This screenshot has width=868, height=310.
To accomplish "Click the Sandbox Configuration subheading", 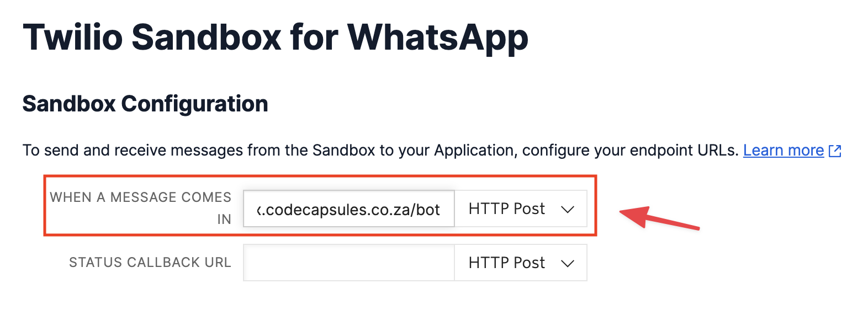I will 145,104.
